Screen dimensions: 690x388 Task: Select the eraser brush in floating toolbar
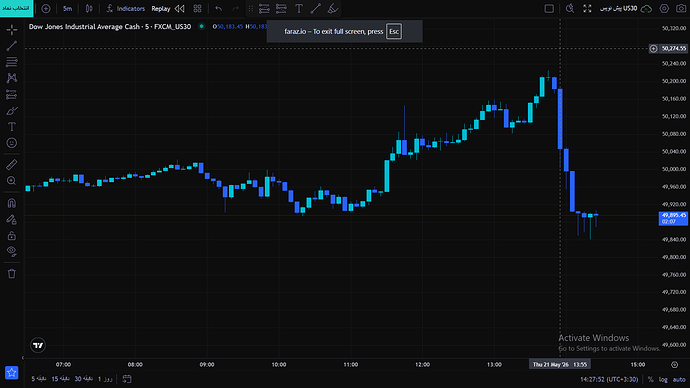[x=333, y=8]
